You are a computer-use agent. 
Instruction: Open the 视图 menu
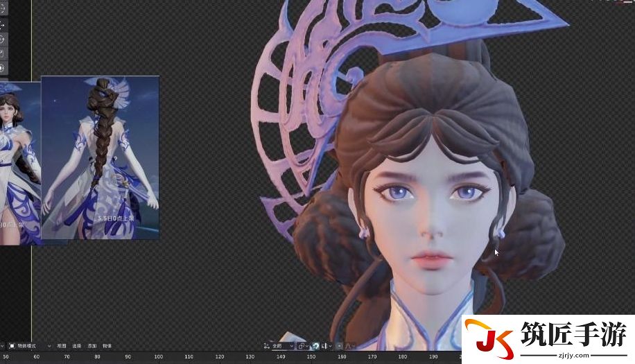click(62, 346)
